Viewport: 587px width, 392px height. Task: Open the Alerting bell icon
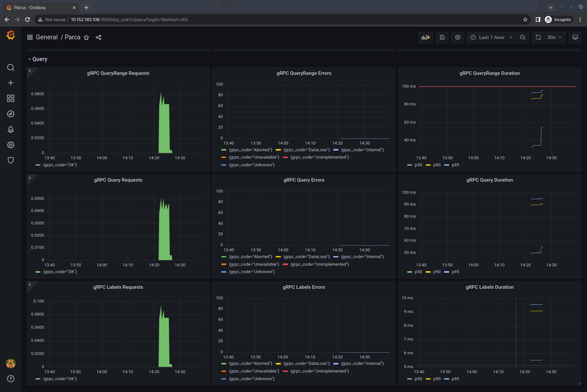tap(11, 129)
